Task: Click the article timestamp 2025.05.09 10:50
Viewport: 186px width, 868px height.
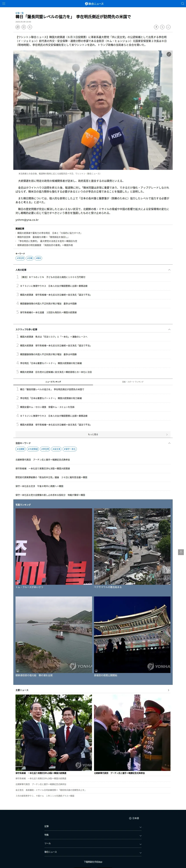Action: point(23,22)
